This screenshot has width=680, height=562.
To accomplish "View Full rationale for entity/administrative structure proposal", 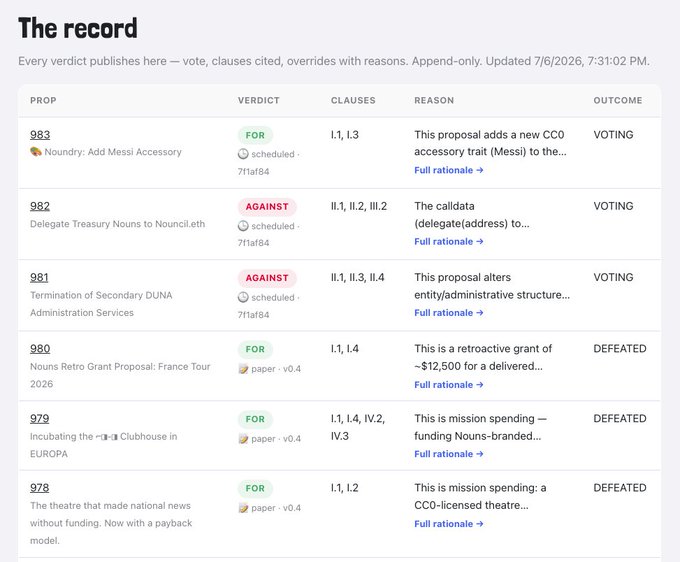I will pyautogui.click(x=448, y=313).
